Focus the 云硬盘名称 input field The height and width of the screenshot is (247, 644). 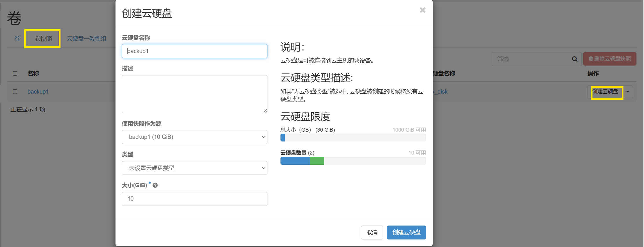[195, 51]
